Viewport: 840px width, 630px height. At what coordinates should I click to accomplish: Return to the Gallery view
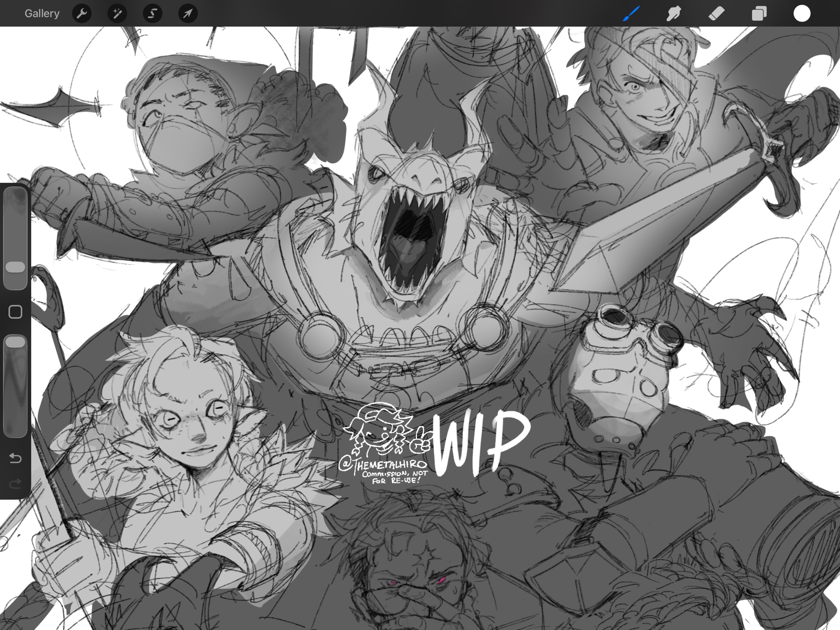(x=42, y=13)
